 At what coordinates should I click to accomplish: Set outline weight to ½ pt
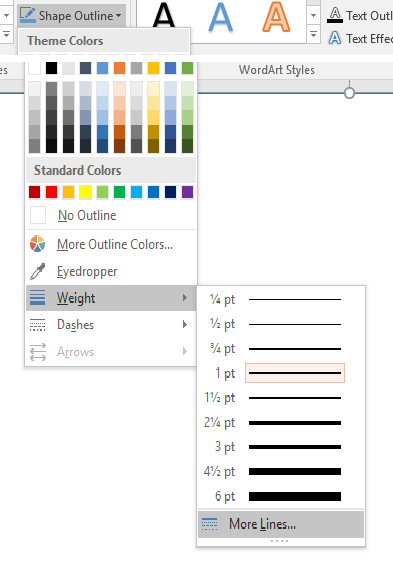pos(281,324)
